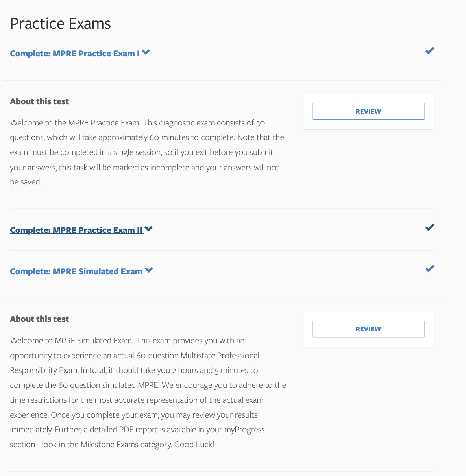Click the completion checkmark for Simulated Exam
The width and height of the screenshot is (466, 476).
[430, 269]
